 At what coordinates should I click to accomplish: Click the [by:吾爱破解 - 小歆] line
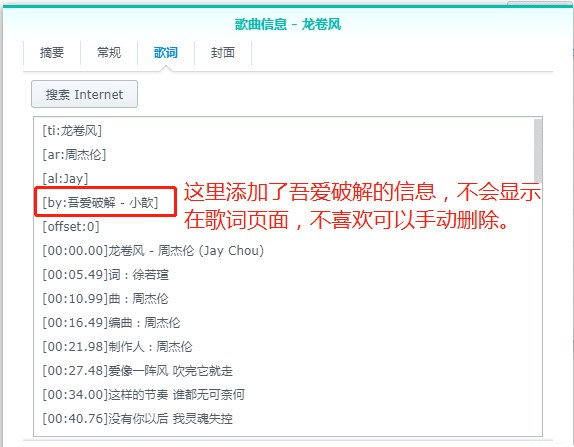coord(100,202)
